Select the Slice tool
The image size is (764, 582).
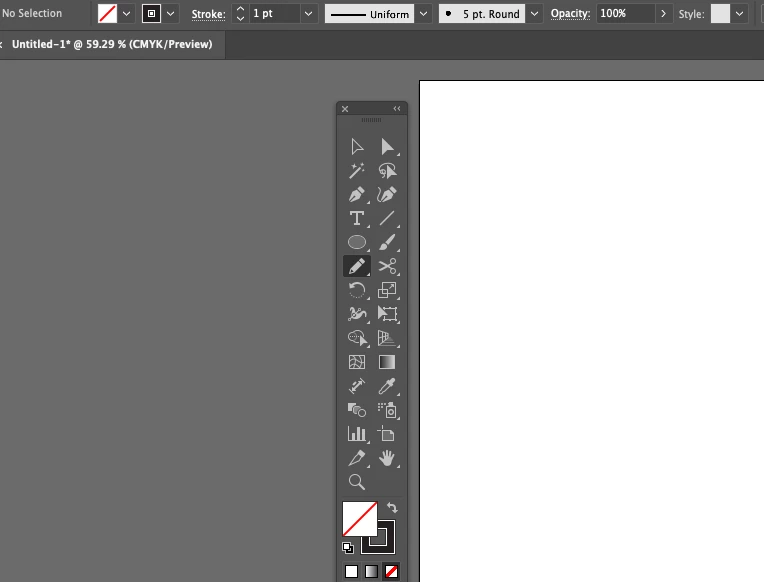click(357, 458)
